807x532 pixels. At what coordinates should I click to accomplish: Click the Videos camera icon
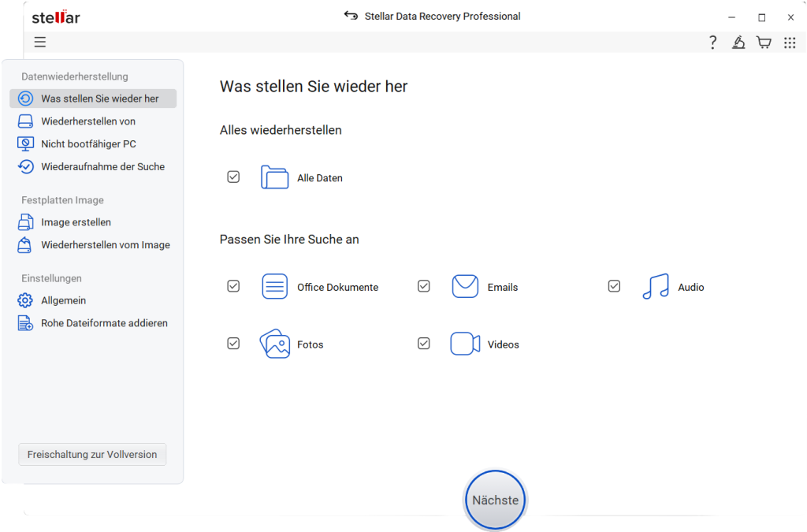click(x=465, y=344)
